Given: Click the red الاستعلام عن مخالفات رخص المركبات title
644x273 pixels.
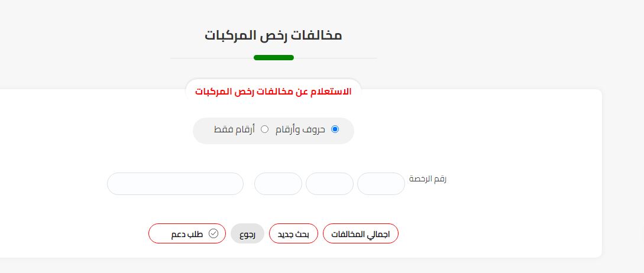Looking at the screenshot, I should pyautogui.click(x=273, y=92).
